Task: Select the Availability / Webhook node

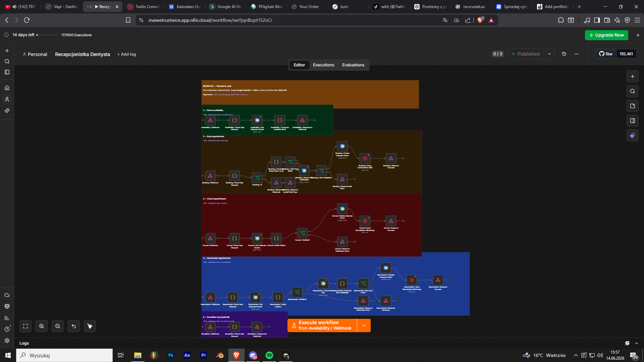Action: 210,120
